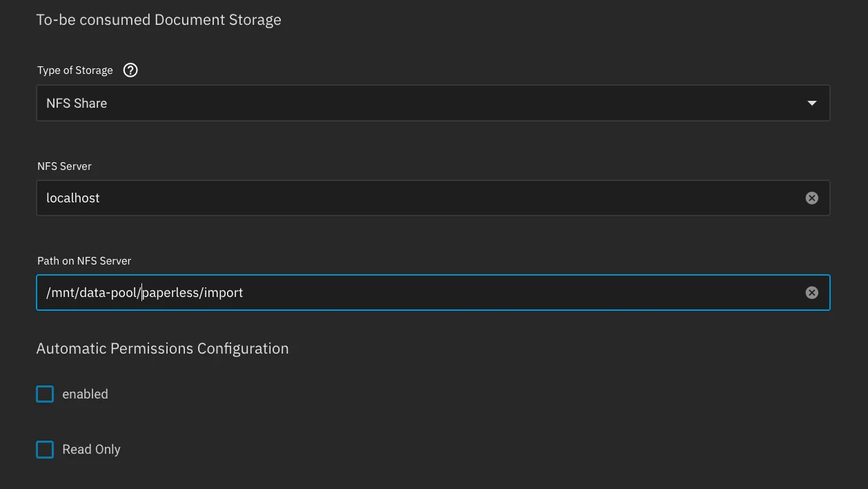This screenshot has height=489, width=868.
Task: Clear the NFS Server field using its clear icon
Action: (x=811, y=198)
